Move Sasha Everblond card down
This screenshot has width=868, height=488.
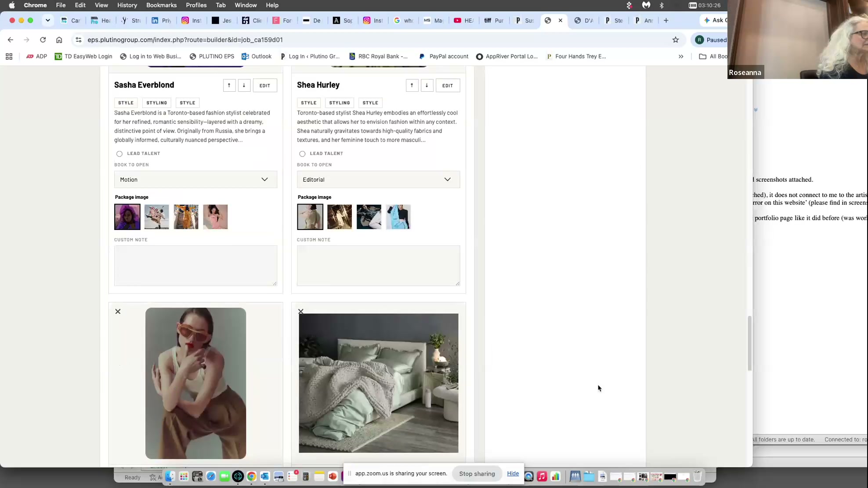(244, 85)
